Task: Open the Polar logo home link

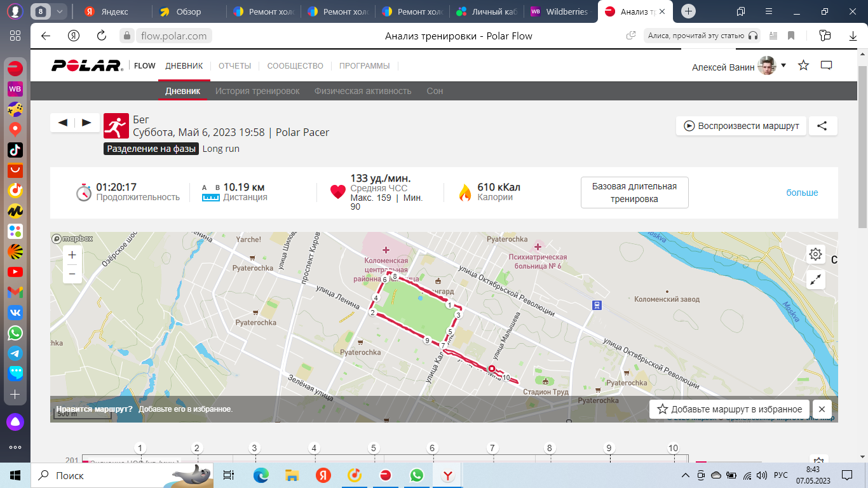Action: (87, 65)
